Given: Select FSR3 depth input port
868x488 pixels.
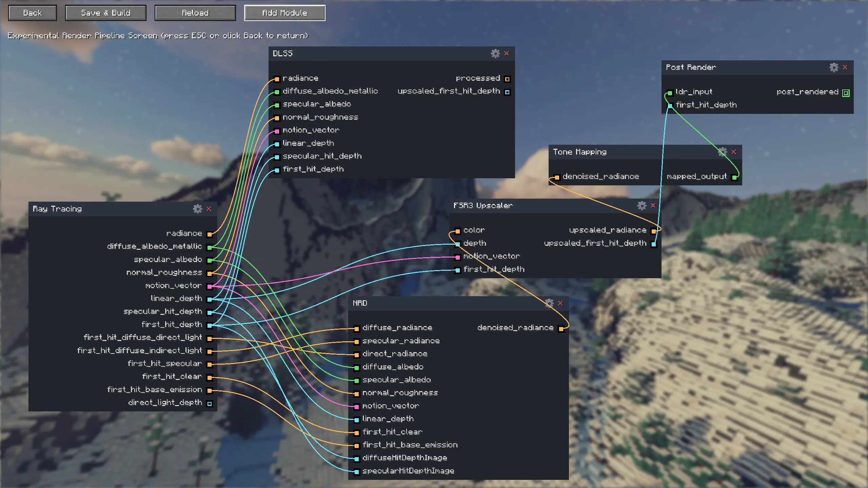Looking at the screenshot, I should (458, 244).
